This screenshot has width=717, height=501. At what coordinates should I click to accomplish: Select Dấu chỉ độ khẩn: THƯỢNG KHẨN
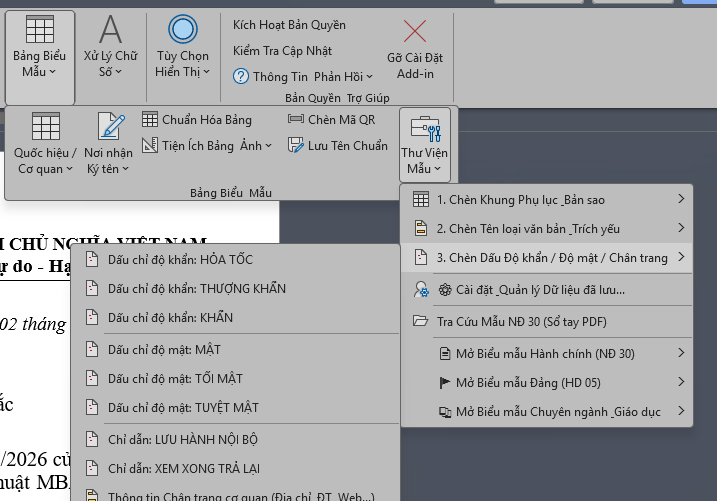tap(235, 288)
